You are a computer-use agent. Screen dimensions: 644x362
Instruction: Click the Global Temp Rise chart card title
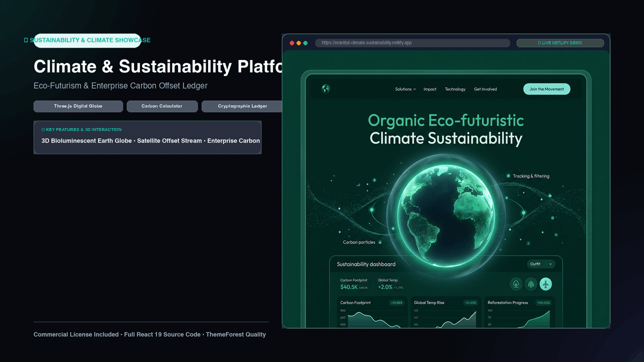pos(429,302)
